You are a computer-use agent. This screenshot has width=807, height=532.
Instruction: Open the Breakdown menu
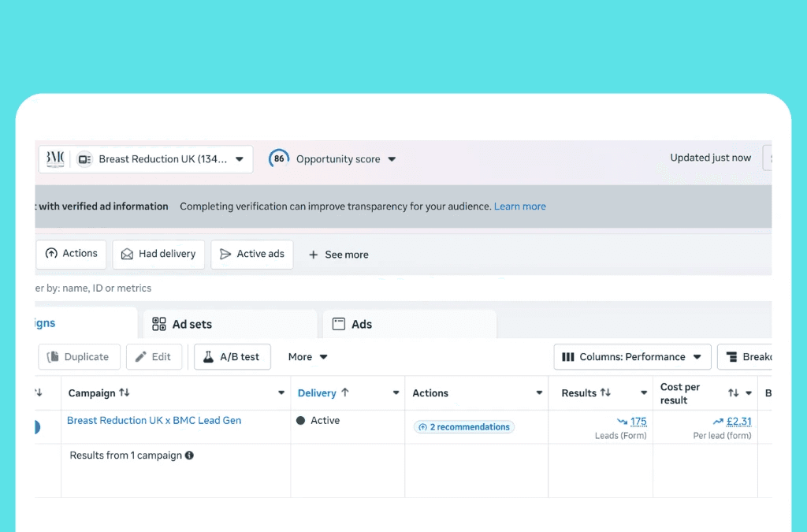(745, 357)
